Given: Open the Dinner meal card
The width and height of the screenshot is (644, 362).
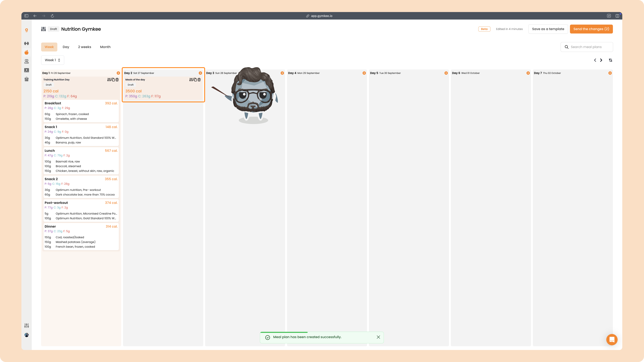Looking at the screenshot, I should [81, 236].
